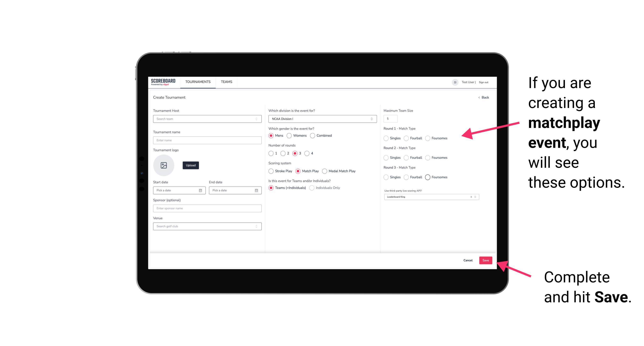Select the Womens gender option
Viewport: 644px width, 346px height.
click(289, 135)
